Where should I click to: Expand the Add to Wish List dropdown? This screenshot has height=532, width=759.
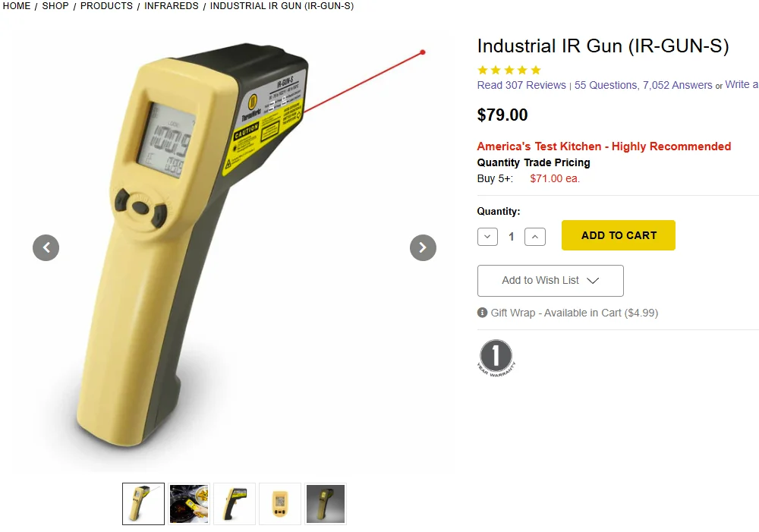[x=550, y=281]
